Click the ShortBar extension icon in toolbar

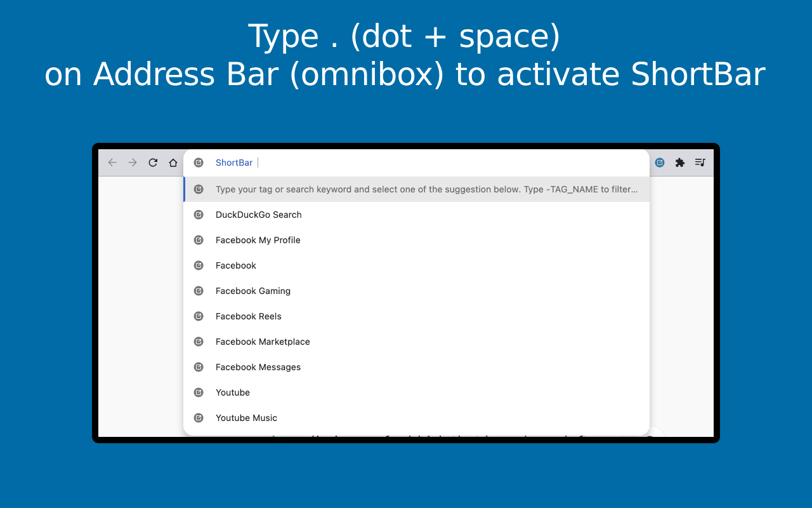[x=660, y=163]
